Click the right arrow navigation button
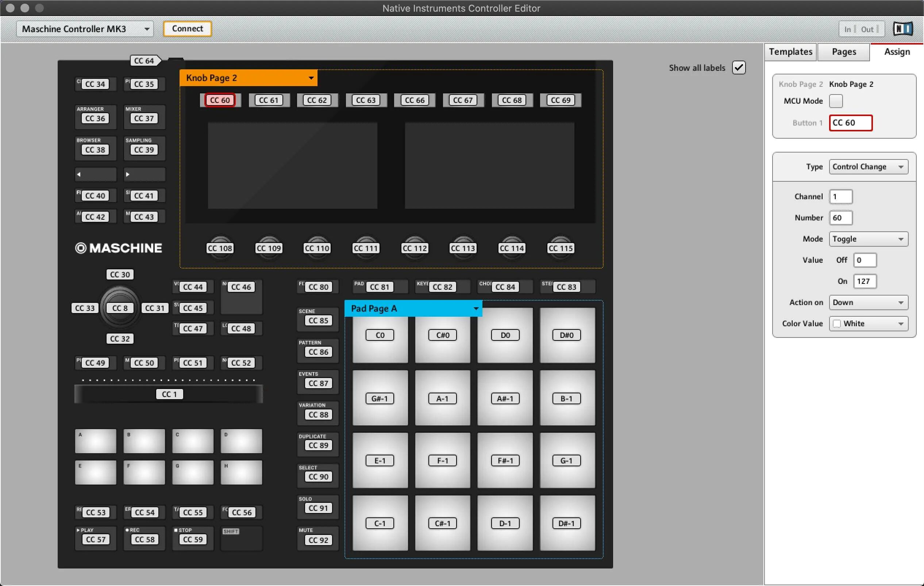924x586 pixels. click(x=144, y=174)
